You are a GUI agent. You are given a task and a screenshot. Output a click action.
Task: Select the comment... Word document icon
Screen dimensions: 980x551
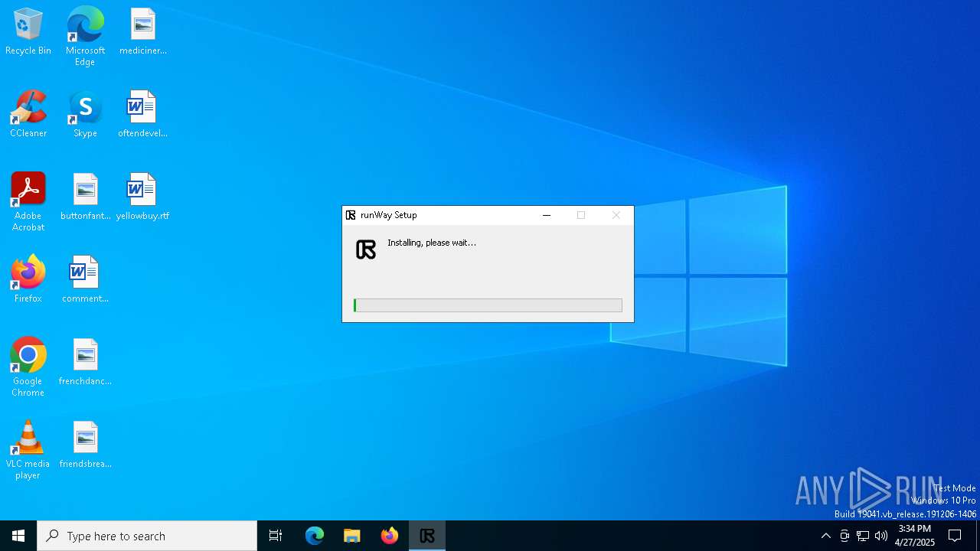coord(85,279)
